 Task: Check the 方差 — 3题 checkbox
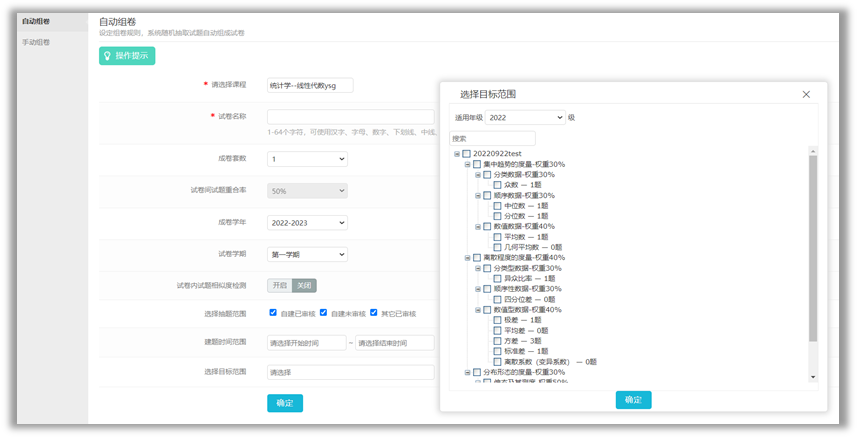(x=498, y=341)
